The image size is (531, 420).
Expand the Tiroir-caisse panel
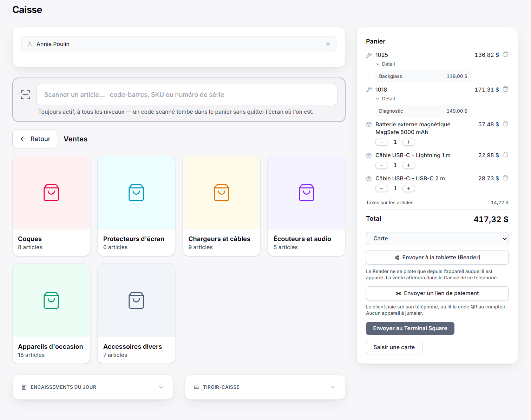(x=265, y=387)
